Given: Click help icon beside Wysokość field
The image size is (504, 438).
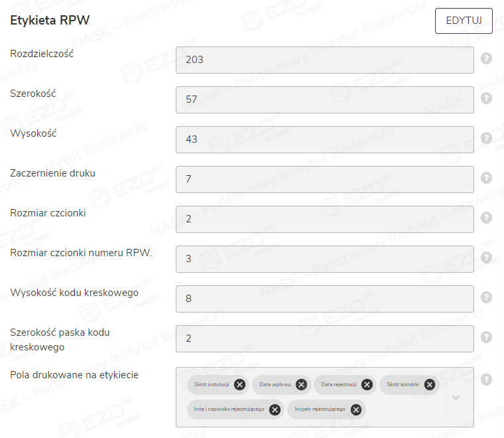Looking at the screenshot, I should tap(486, 138).
